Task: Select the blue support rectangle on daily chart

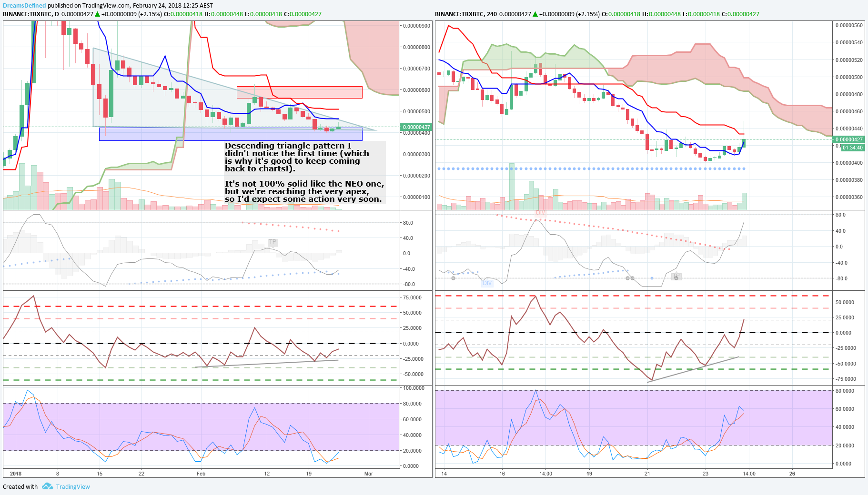Action: coord(231,134)
